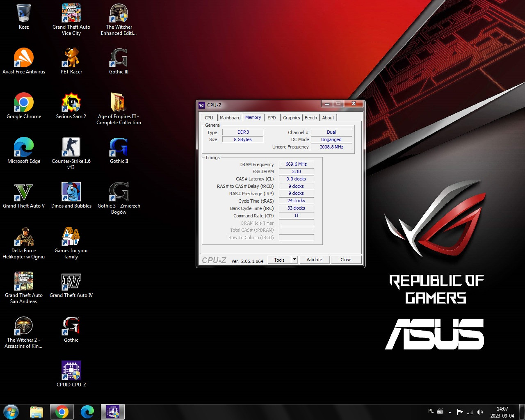Click the Google Chrome taskbar icon
The image size is (525, 420).
pos(62,412)
